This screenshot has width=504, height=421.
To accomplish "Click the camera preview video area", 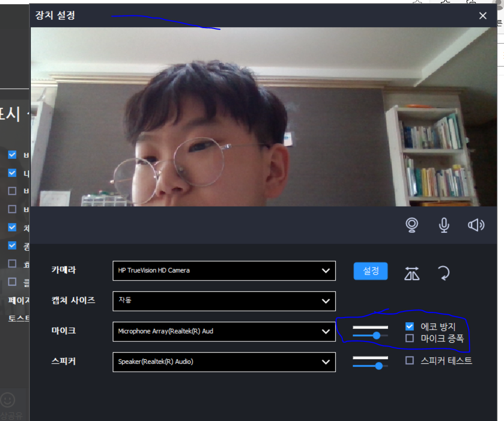I will click(263, 117).
